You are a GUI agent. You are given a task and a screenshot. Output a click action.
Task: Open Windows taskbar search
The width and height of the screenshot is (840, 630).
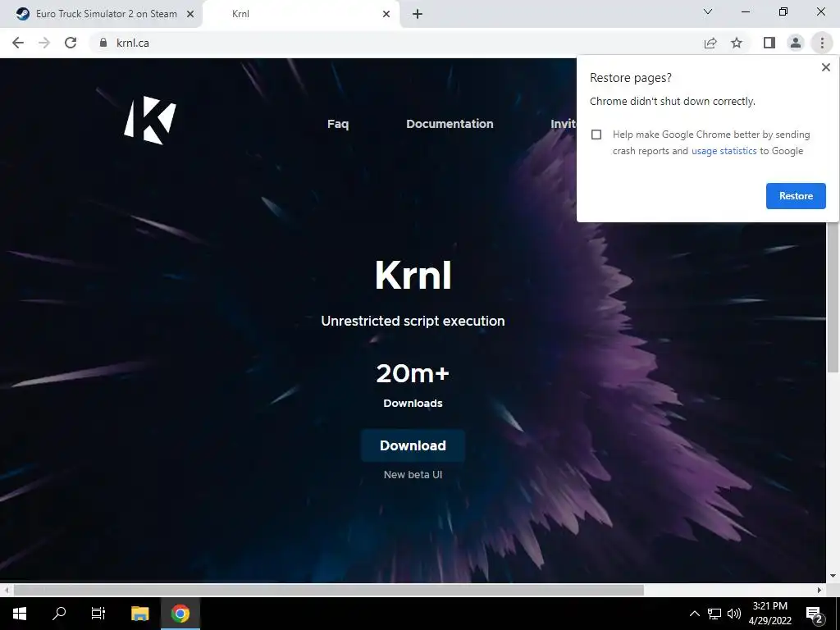click(x=59, y=614)
